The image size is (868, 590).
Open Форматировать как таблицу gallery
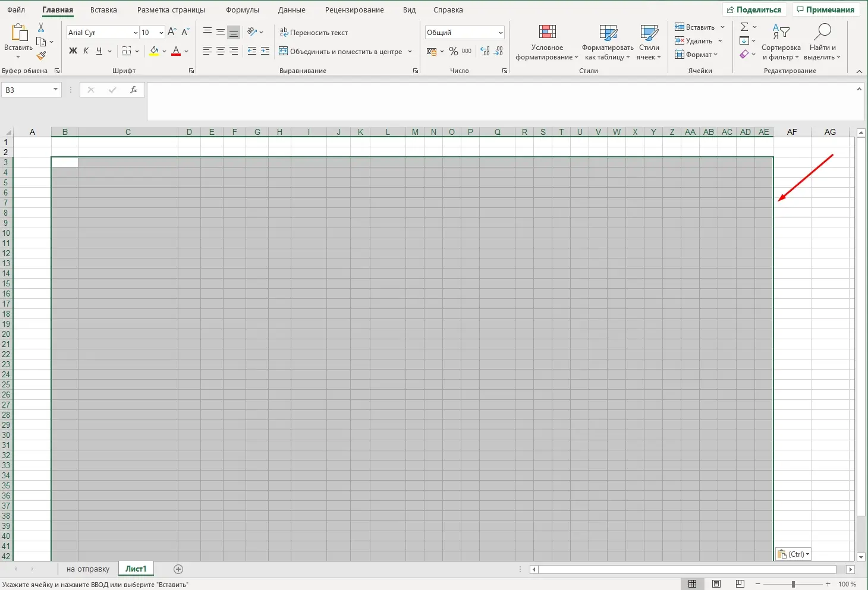(x=608, y=42)
